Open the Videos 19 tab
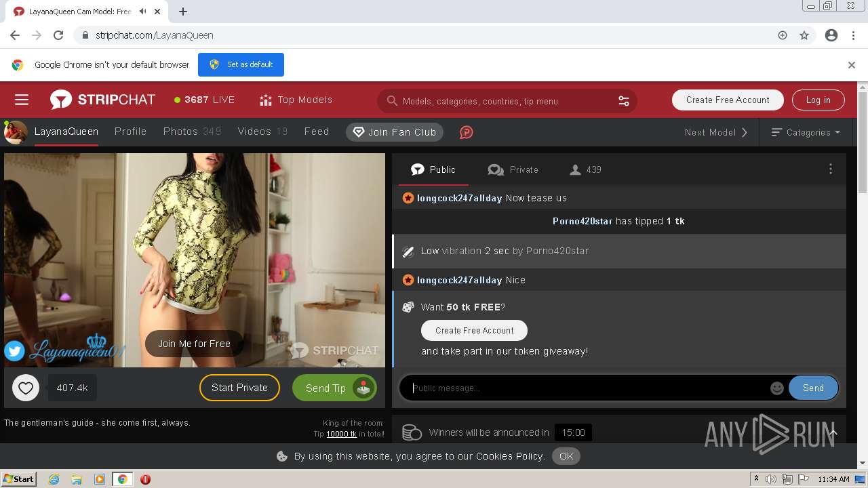The height and width of the screenshot is (488, 868). 262,131
